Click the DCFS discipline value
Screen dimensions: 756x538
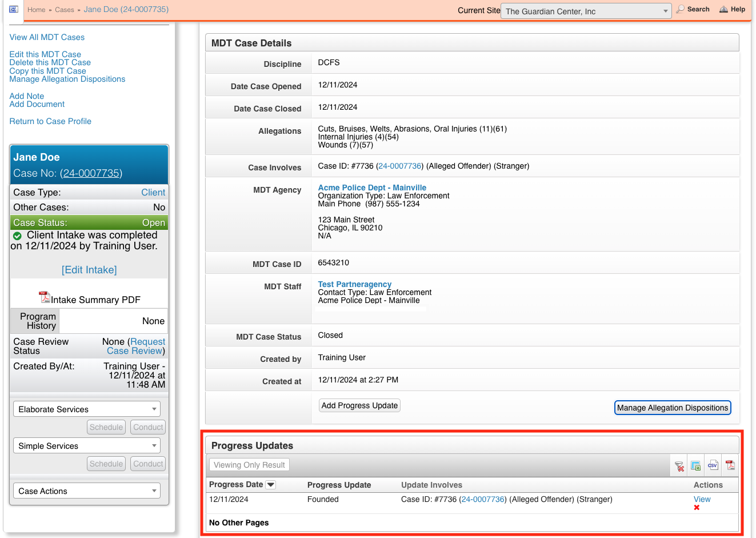[329, 62]
